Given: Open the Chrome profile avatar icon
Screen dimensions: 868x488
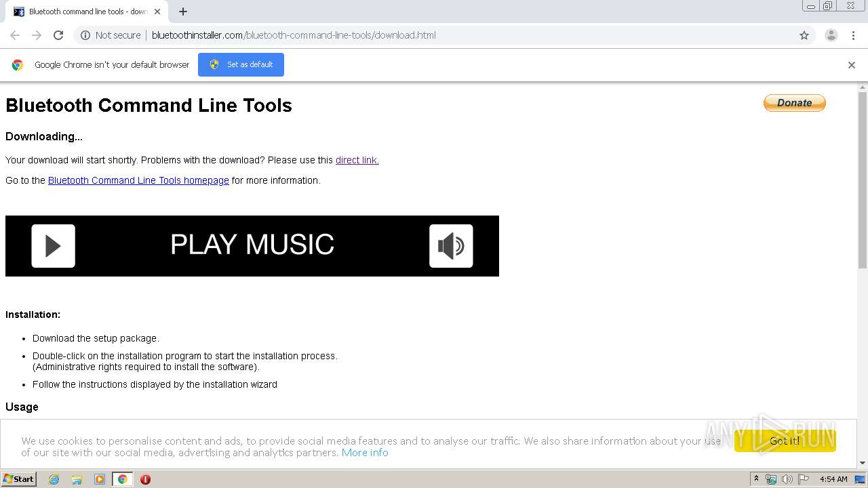Looking at the screenshot, I should coord(831,35).
